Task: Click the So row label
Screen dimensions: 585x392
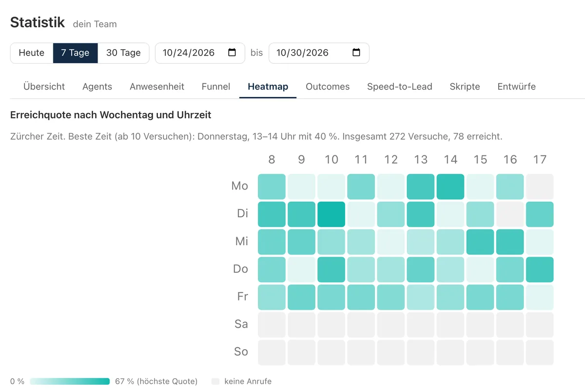Action: coord(241,353)
